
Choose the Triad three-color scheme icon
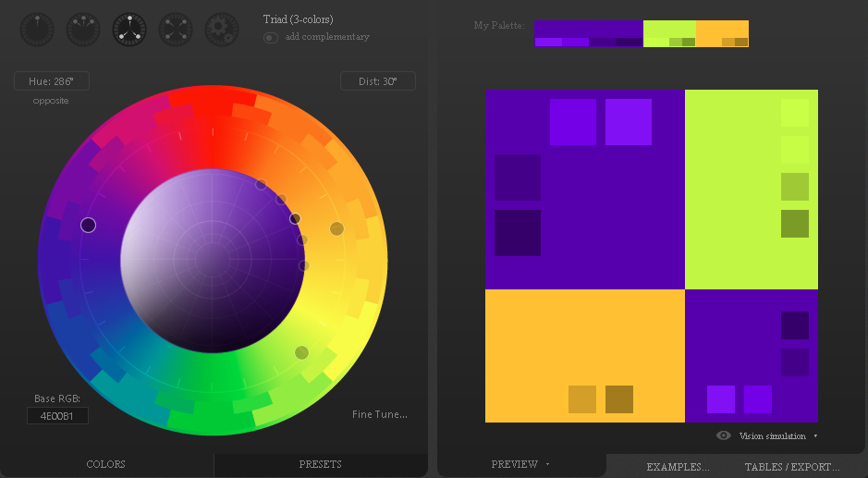(x=129, y=29)
